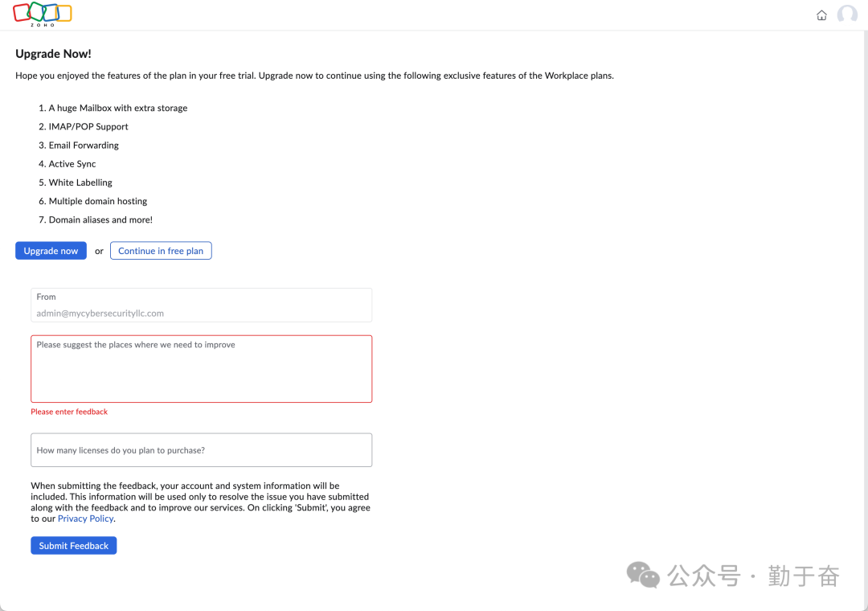
Task: Click the 'Upgrade Now!' heading
Action: click(53, 54)
